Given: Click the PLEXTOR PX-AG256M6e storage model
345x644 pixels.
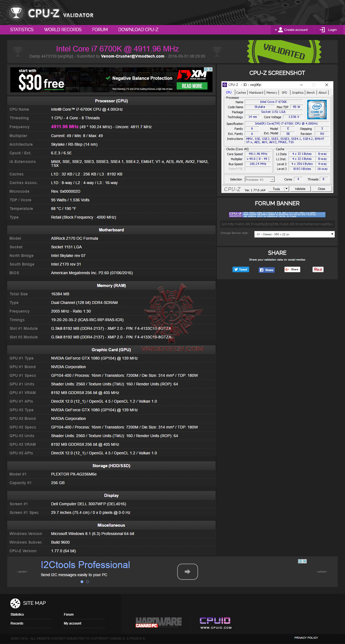Looking at the screenshot, I should pyautogui.click(x=74, y=474).
